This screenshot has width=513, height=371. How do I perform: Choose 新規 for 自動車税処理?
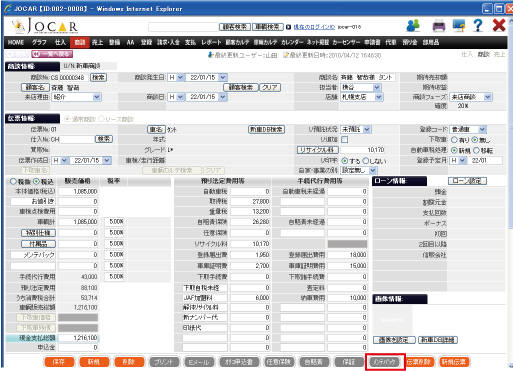coord(454,151)
